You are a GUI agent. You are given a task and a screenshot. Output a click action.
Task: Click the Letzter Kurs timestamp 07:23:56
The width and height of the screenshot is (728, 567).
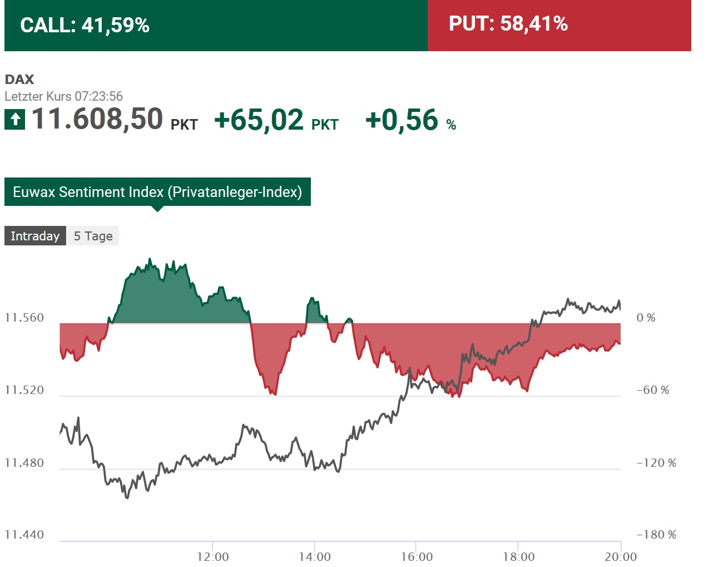tap(63, 96)
